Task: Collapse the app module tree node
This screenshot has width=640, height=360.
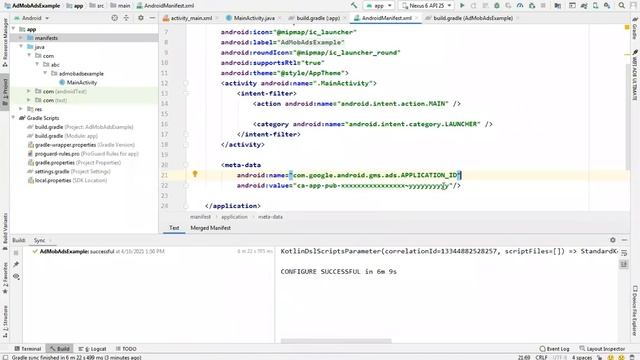Action: point(13,29)
